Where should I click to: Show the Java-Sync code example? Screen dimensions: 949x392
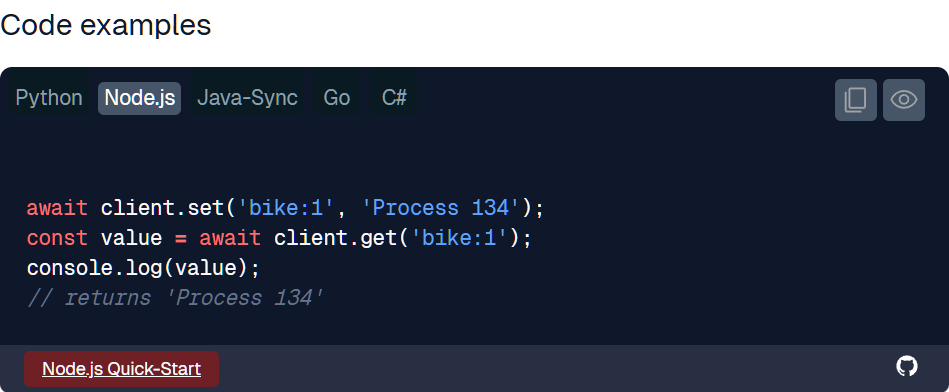[248, 98]
